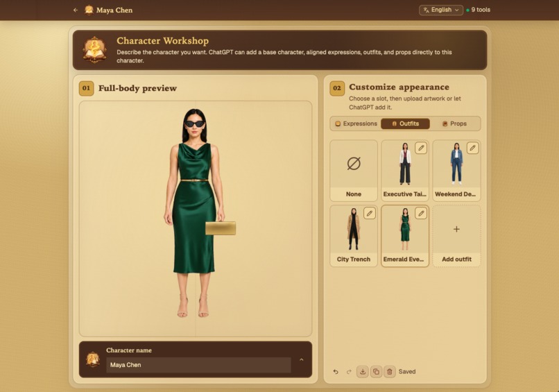Click the Full-body preview heading
This screenshot has width=559, height=392.
point(137,88)
